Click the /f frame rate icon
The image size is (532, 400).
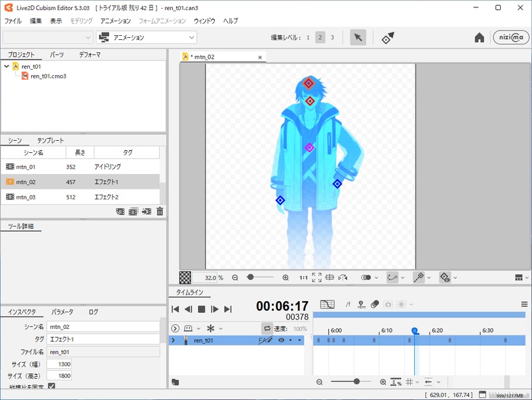tap(348, 304)
